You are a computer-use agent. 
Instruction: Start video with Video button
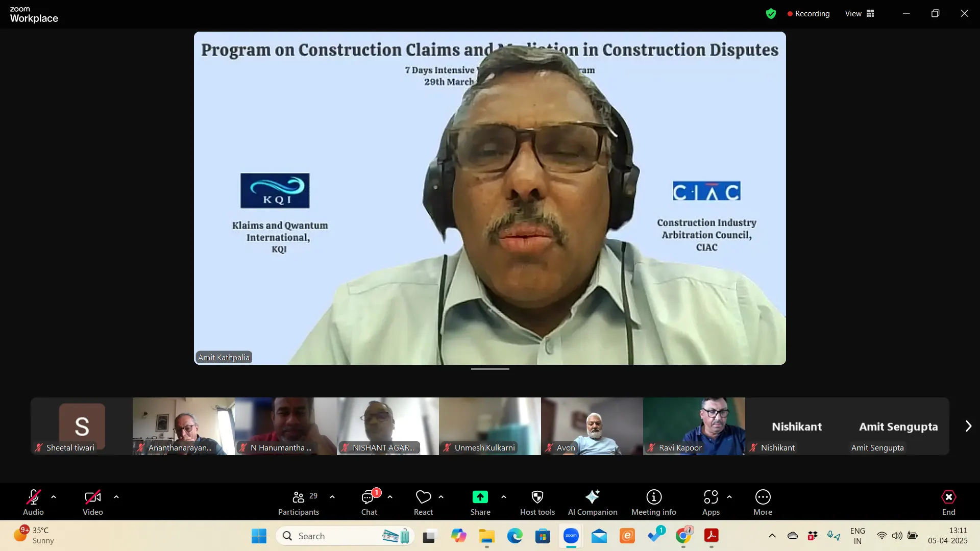pyautogui.click(x=93, y=503)
